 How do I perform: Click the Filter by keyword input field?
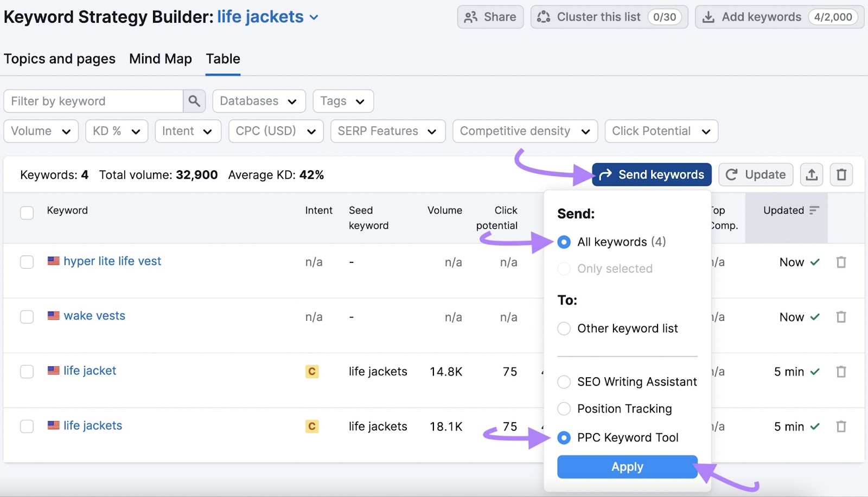(x=93, y=101)
